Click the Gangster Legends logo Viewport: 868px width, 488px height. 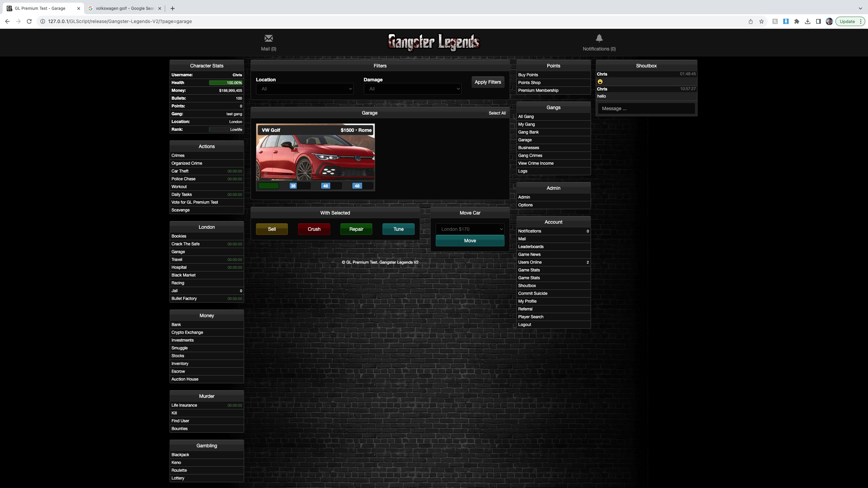pos(434,42)
